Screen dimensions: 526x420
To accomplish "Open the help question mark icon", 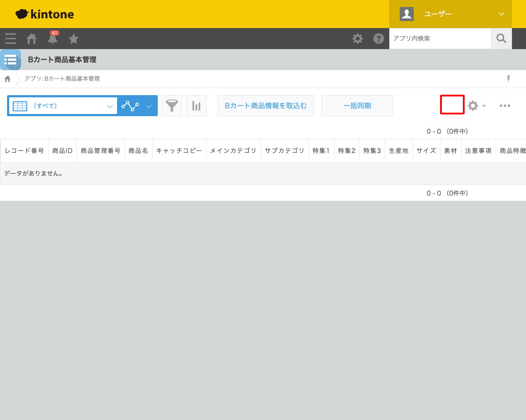I will (x=378, y=39).
